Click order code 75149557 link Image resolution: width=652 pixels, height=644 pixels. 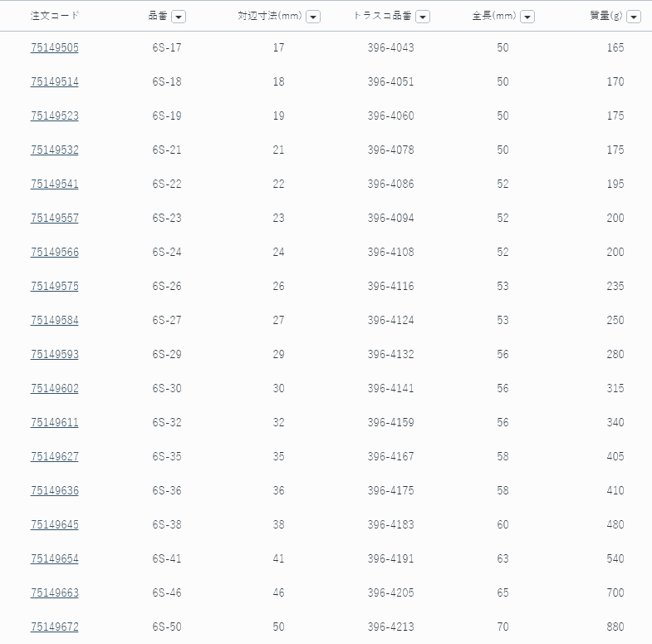pyautogui.click(x=55, y=218)
